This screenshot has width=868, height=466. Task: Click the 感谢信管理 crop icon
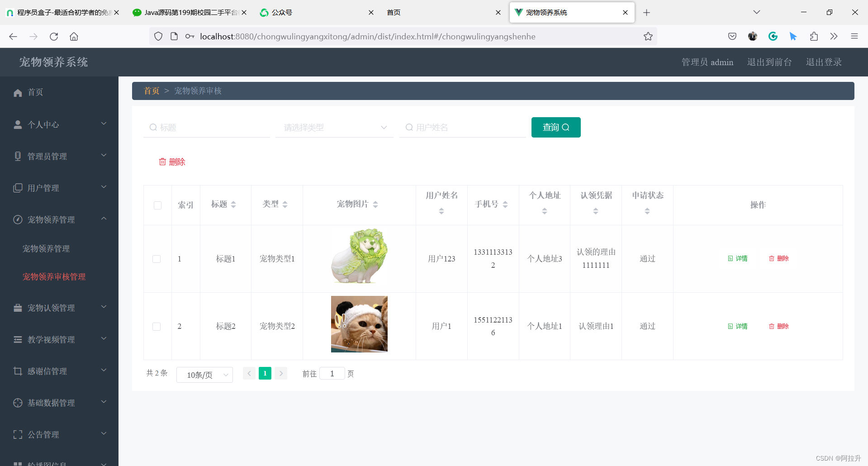18,371
